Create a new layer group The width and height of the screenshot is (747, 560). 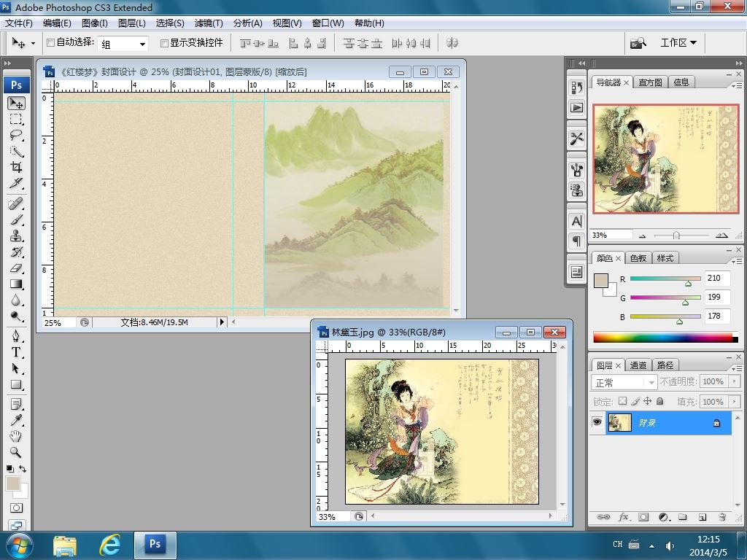click(x=683, y=517)
